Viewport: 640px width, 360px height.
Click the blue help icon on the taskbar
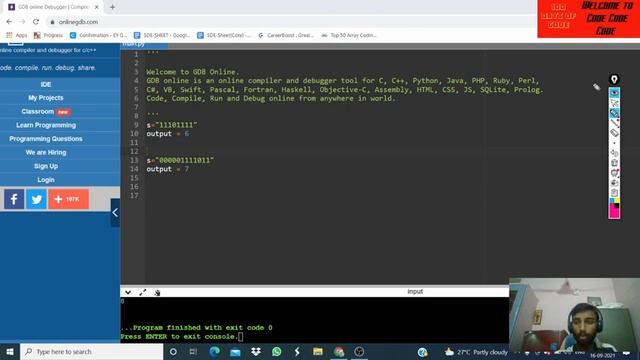click(x=422, y=351)
